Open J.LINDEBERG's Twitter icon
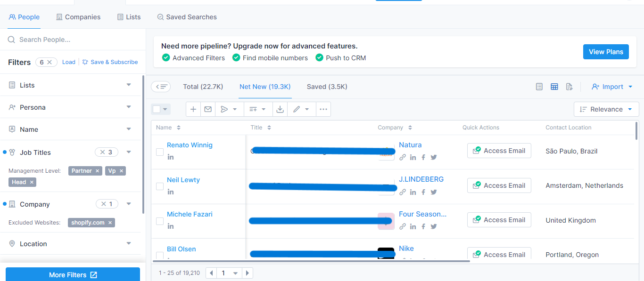The height and width of the screenshot is (281, 644). [434, 192]
